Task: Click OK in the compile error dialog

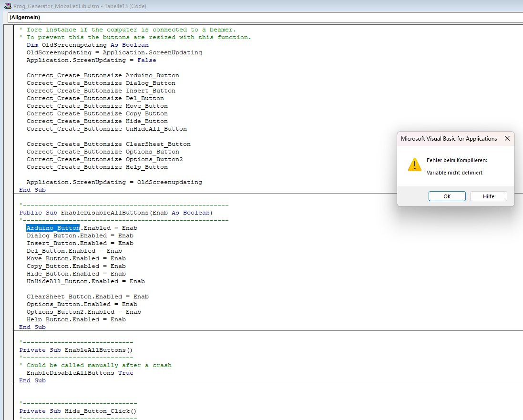Action: point(447,196)
